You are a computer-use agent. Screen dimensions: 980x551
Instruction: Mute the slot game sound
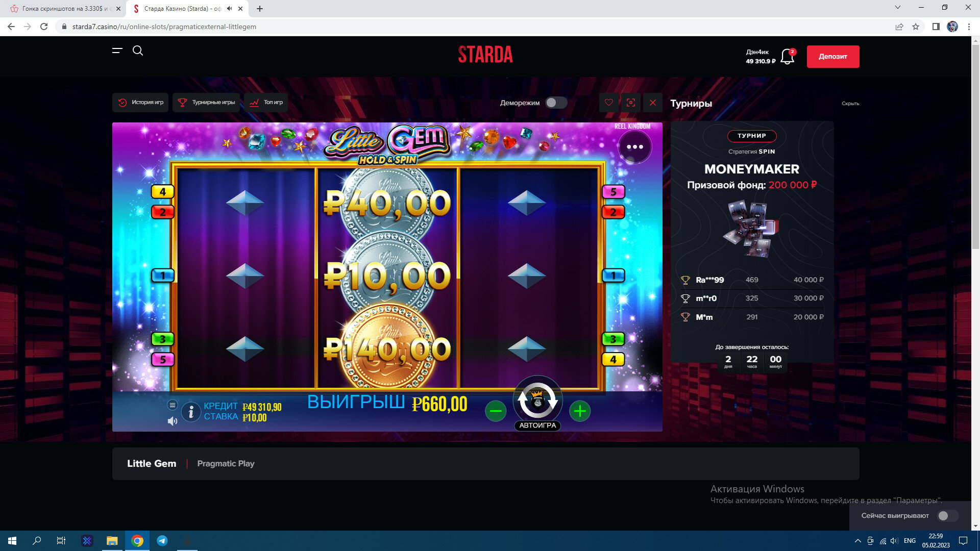point(173,421)
